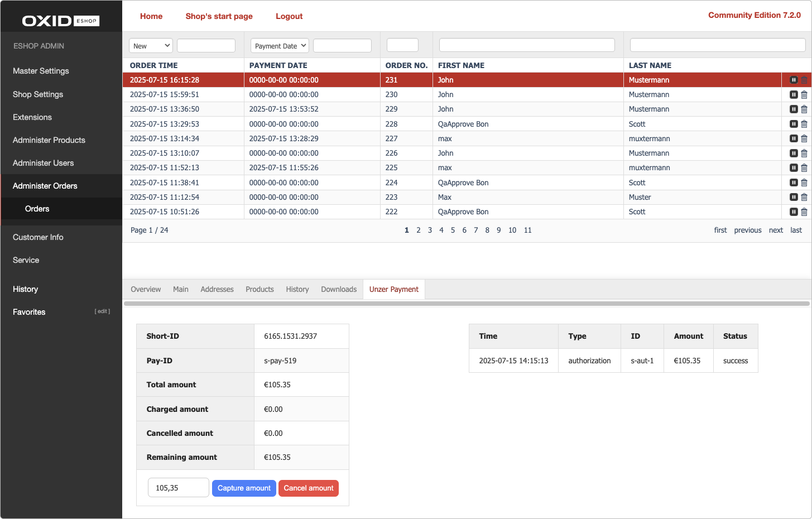Viewport: 812px width, 519px height.
Task: Click the trash icon for order 231
Action: [x=804, y=80]
